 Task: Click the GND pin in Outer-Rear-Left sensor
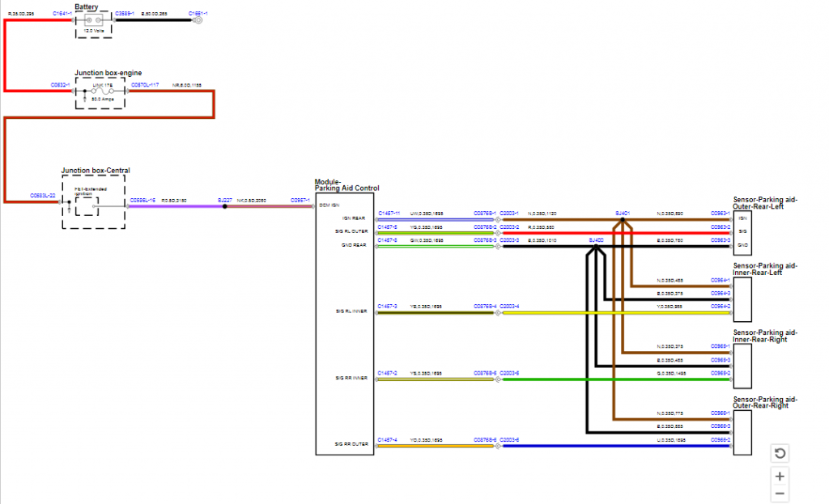tap(743, 245)
